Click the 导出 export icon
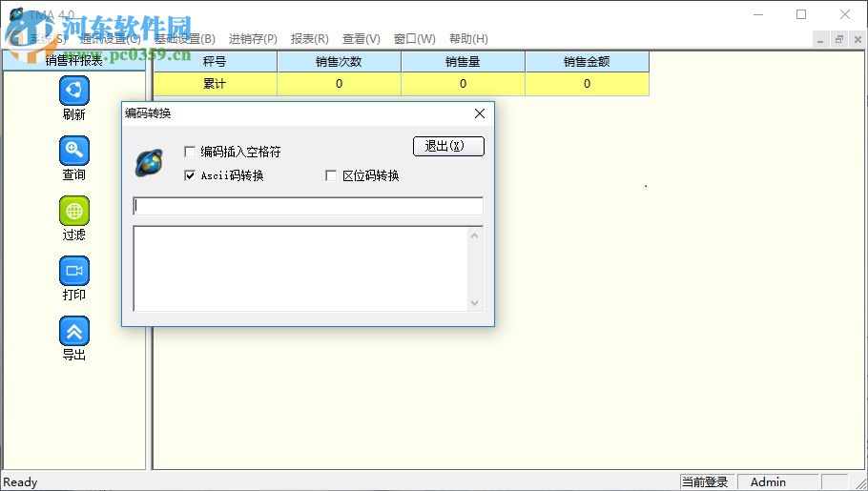Viewport: 868px width, 491px height. (74, 331)
